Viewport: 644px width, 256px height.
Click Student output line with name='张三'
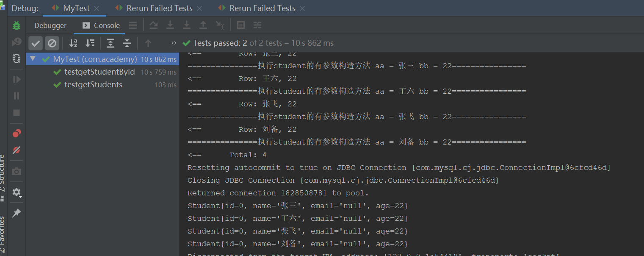pyautogui.click(x=298, y=206)
